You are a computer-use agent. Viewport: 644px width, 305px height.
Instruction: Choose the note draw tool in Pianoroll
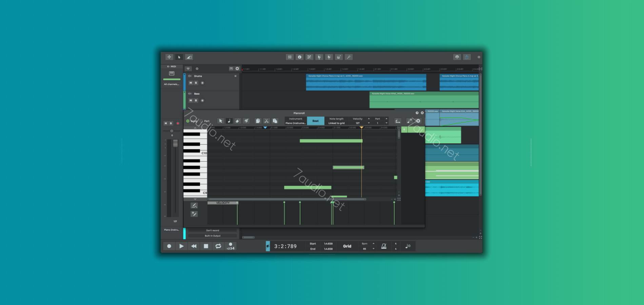click(x=229, y=121)
